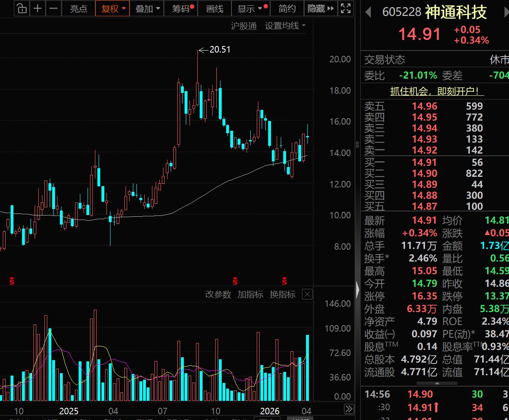Click the 今开 value 14.79
Screen dimensions: 509x420
[x=424, y=284]
